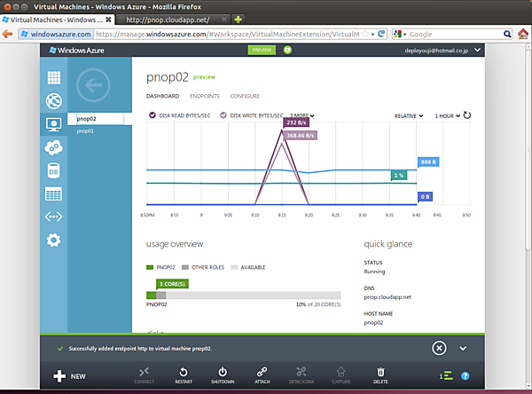Click the browser address bar URL
532x394 pixels.
[x=227, y=34]
